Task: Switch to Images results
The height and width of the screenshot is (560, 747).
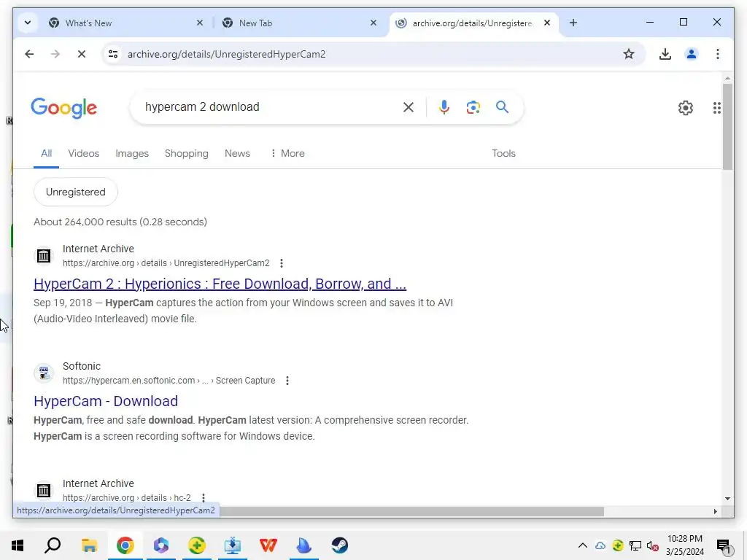Action: coord(132,153)
